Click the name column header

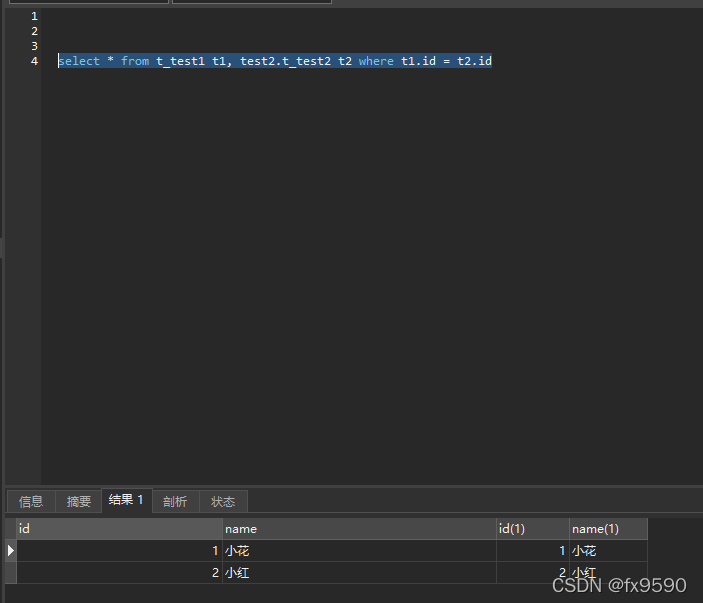358,529
